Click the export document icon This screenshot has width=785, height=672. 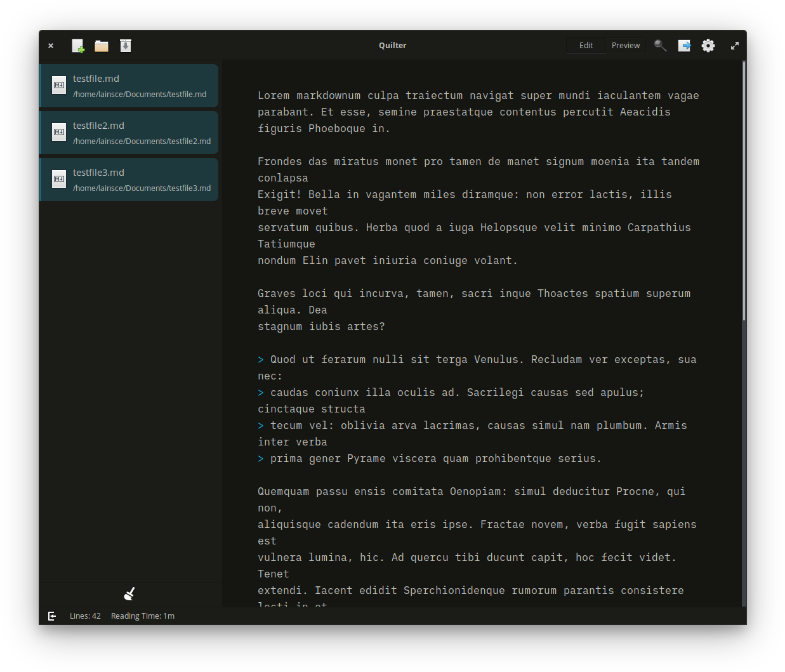684,46
